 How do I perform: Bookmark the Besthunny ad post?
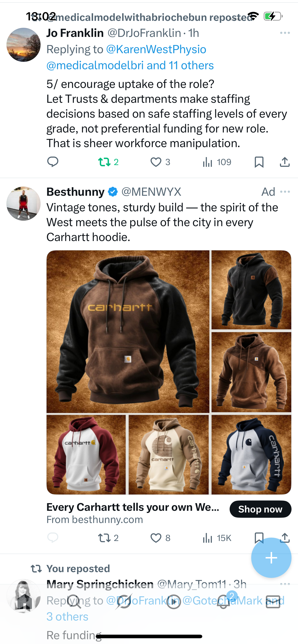[x=259, y=538]
